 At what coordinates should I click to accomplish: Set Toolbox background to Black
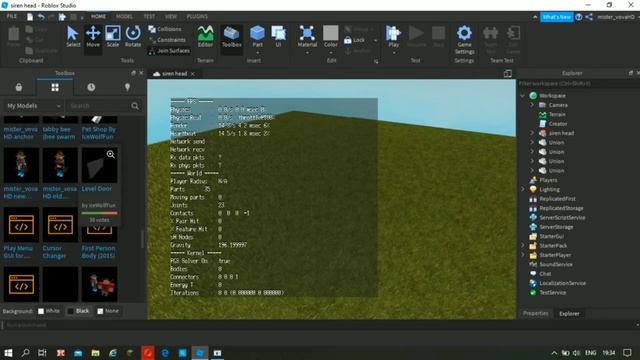[78, 311]
